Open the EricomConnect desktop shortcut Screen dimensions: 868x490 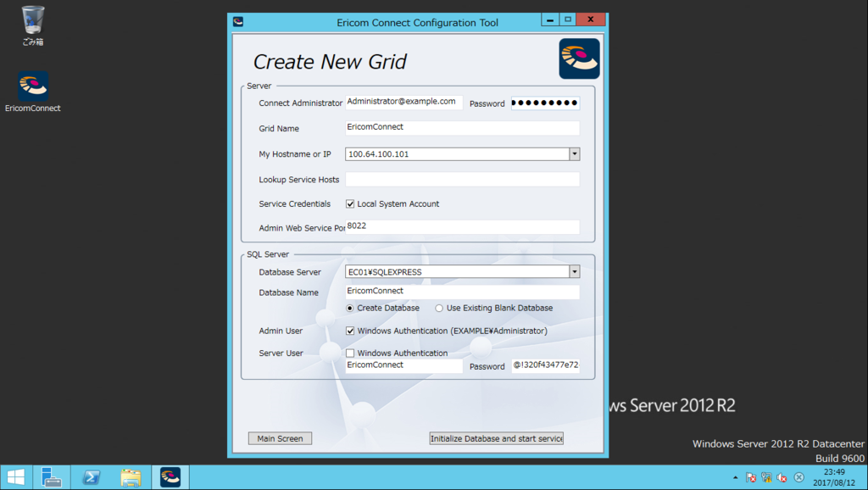pyautogui.click(x=33, y=92)
